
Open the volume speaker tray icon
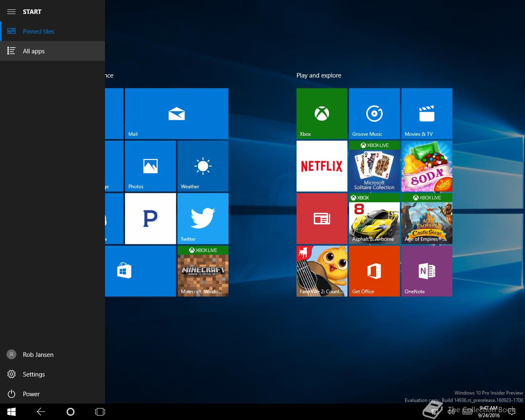[x=451, y=411]
